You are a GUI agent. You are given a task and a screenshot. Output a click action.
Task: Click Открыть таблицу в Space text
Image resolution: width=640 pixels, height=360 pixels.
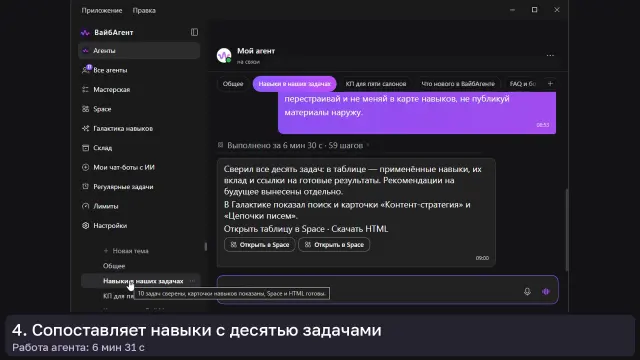pyautogui.click(x=273, y=229)
